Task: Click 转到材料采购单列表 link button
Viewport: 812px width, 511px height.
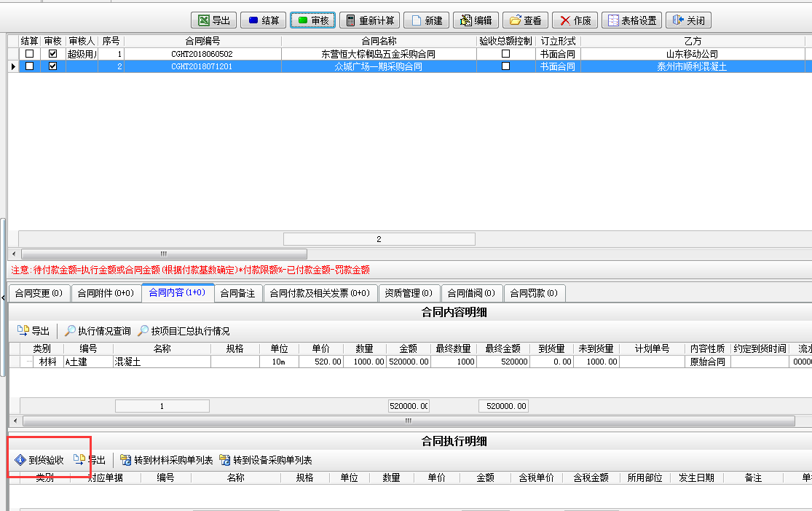Action: click(167, 461)
